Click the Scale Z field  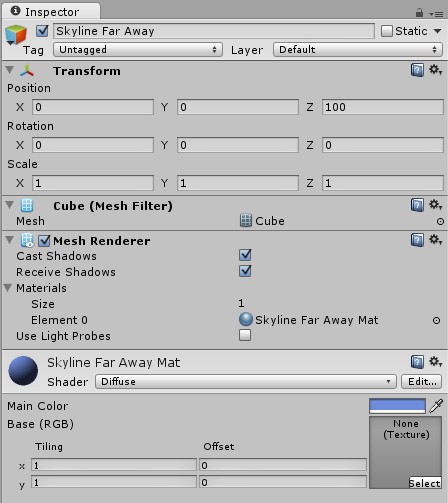pos(383,183)
